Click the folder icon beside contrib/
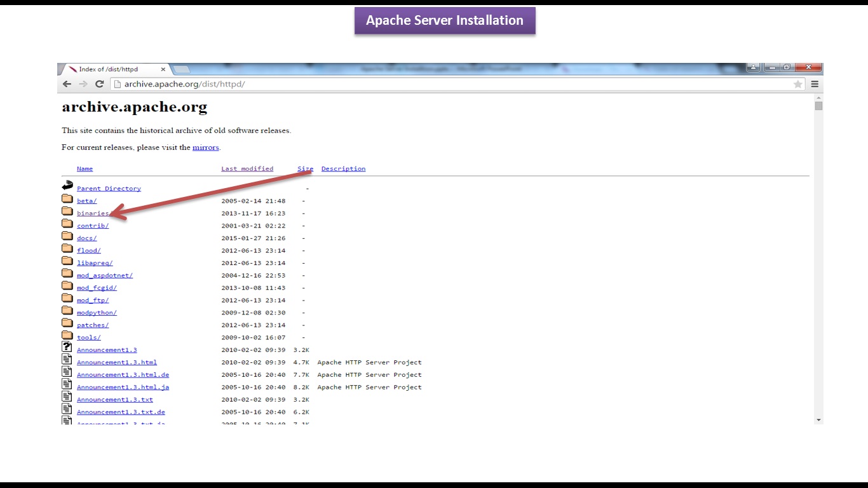 pyautogui.click(x=67, y=224)
